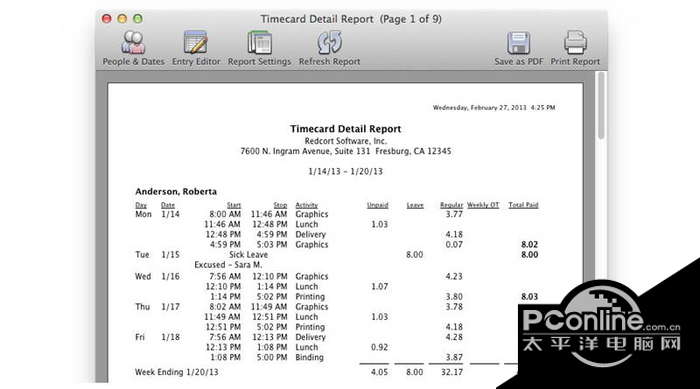Screen dimensions: 700x389
Task: Click the "Timecard Detail Report" bold heading
Action: point(346,129)
